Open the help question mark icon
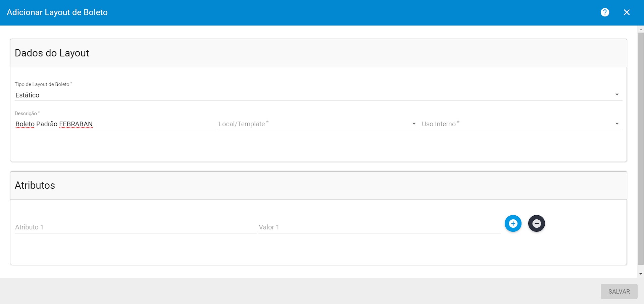This screenshot has height=304, width=644. 605,12
